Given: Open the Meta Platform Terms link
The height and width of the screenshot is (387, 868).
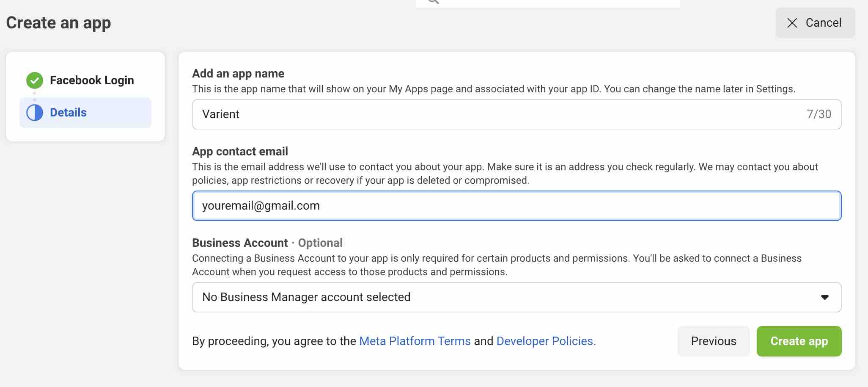Looking at the screenshot, I should point(415,341).
